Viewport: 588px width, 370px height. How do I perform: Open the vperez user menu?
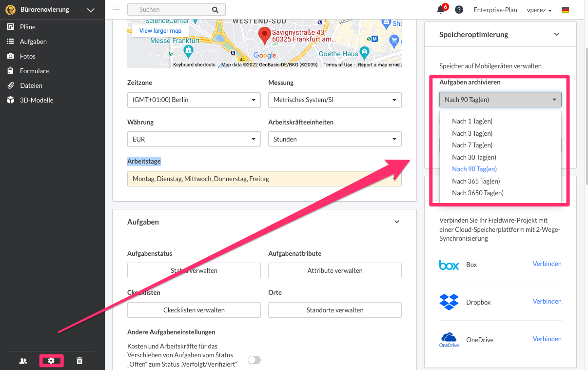(x=539, y=10)
